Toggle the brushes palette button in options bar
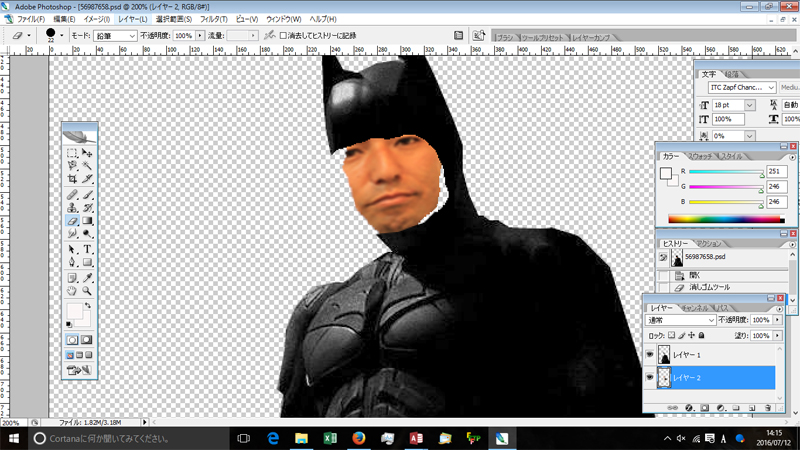Screen dimensions: 800x450 pyautogui.click(x=458, y=35)
